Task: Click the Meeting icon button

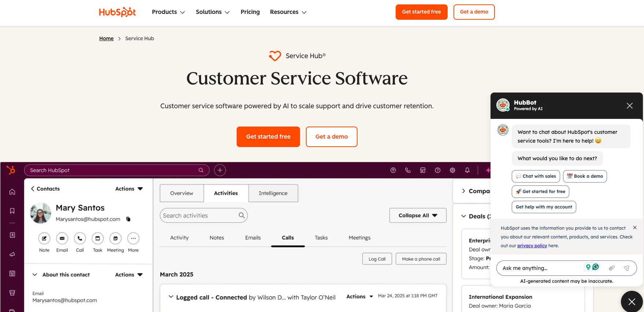Action: [x=115, y=238]
